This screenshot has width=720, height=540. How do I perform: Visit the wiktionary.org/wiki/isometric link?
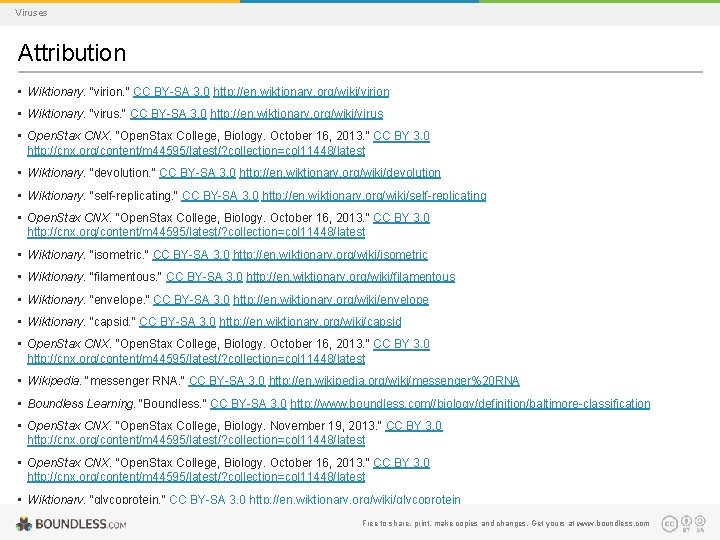330,254
